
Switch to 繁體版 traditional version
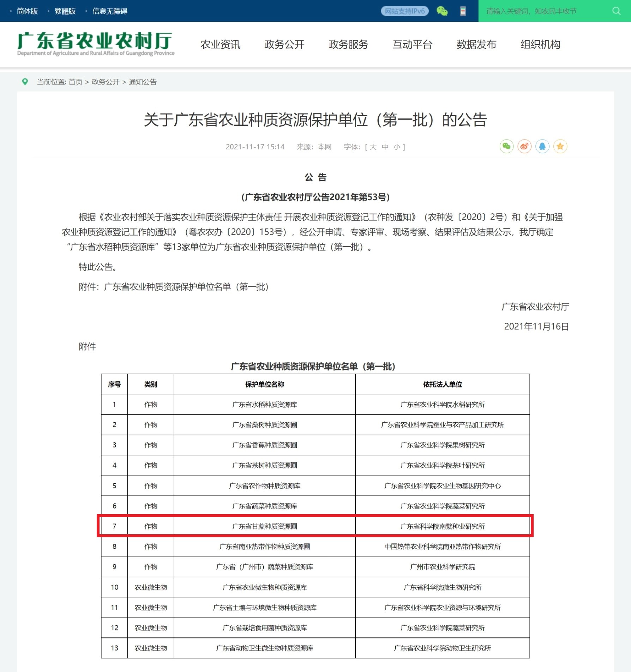tap(65, 11)
